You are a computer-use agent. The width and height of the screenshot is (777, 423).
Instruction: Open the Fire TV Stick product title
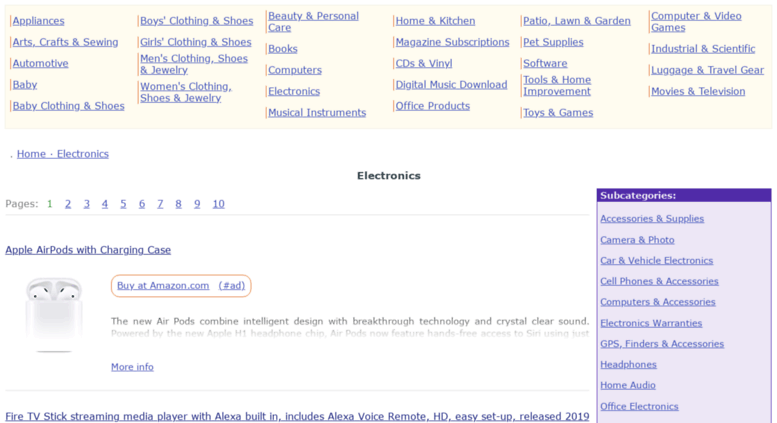click(297, 417)
